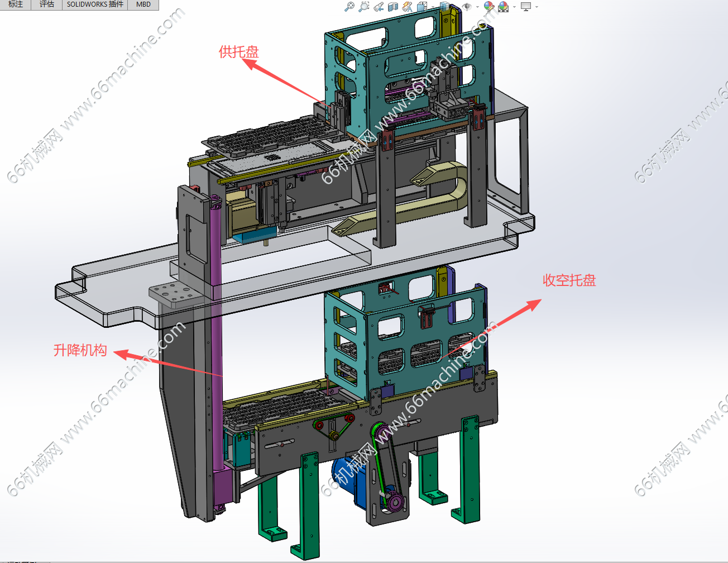Expand the Apply Scene dropdown arrow

pos(514,7)
